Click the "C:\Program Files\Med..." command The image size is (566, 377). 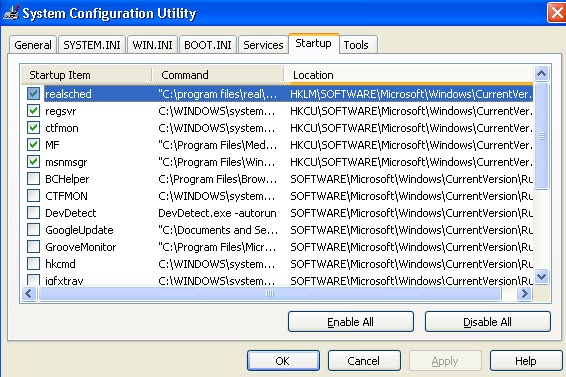pos(218,145)
